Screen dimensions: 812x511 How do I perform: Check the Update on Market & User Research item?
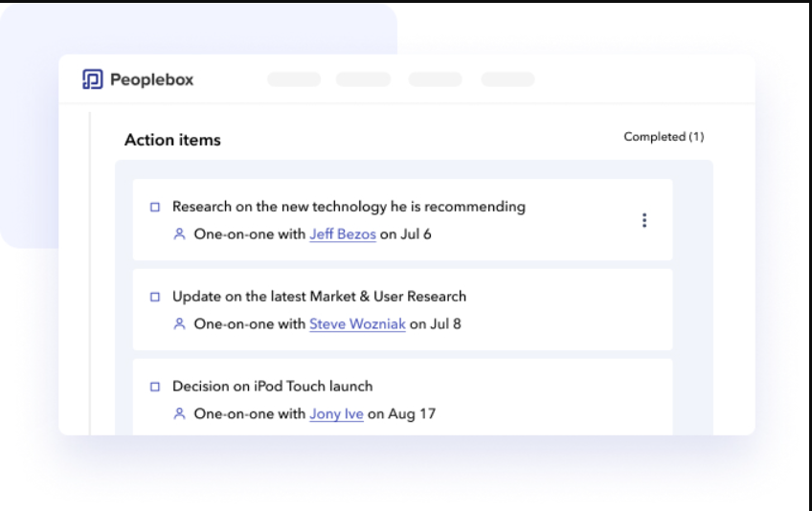pyautogui.click(x=155, y=297)
